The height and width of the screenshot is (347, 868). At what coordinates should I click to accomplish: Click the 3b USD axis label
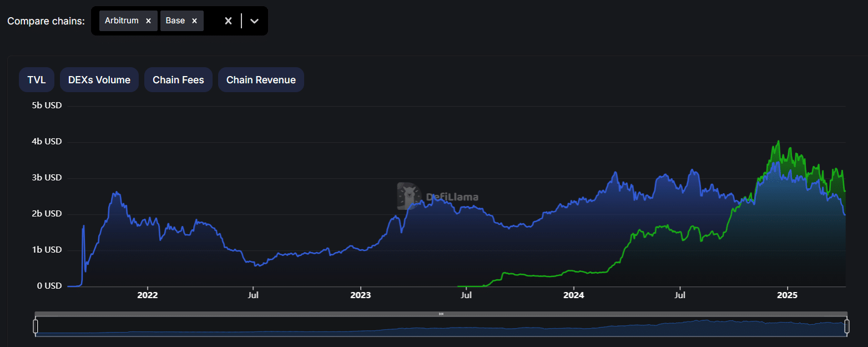tap(47, 178)
